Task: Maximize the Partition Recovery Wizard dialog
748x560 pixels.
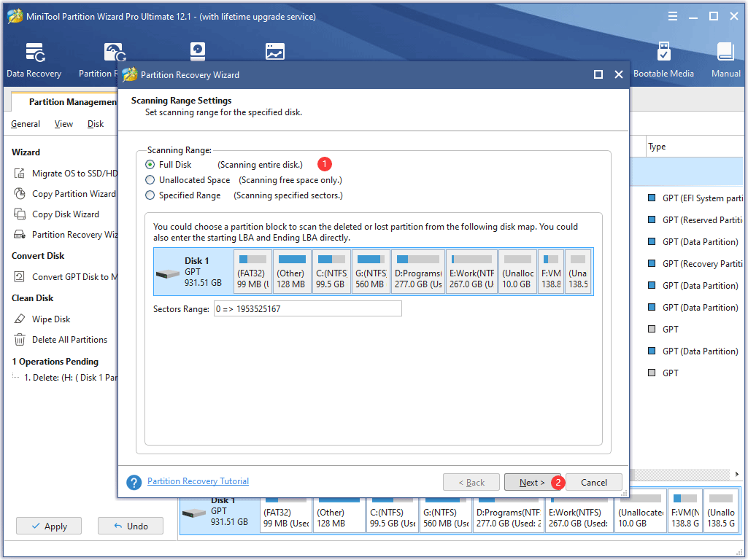Action: 598,74
